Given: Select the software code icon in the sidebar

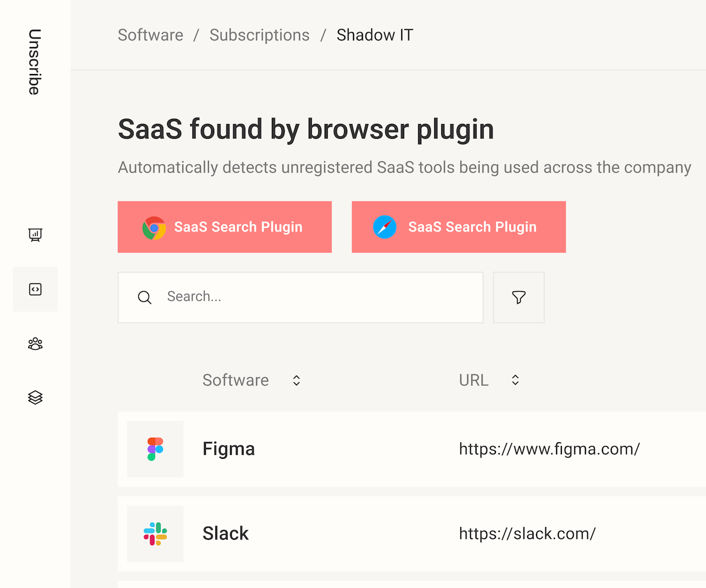Looking at the screenshot, I should point(35,289).
